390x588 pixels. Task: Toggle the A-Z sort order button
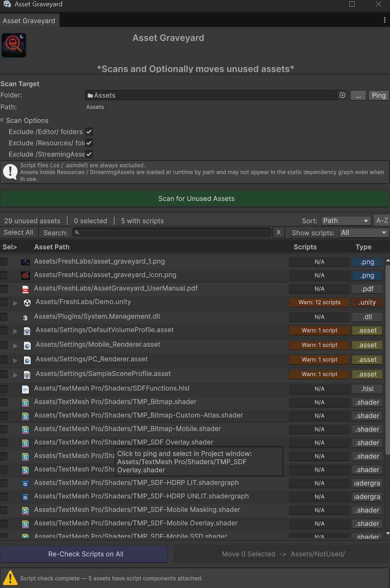pos(382,221)
